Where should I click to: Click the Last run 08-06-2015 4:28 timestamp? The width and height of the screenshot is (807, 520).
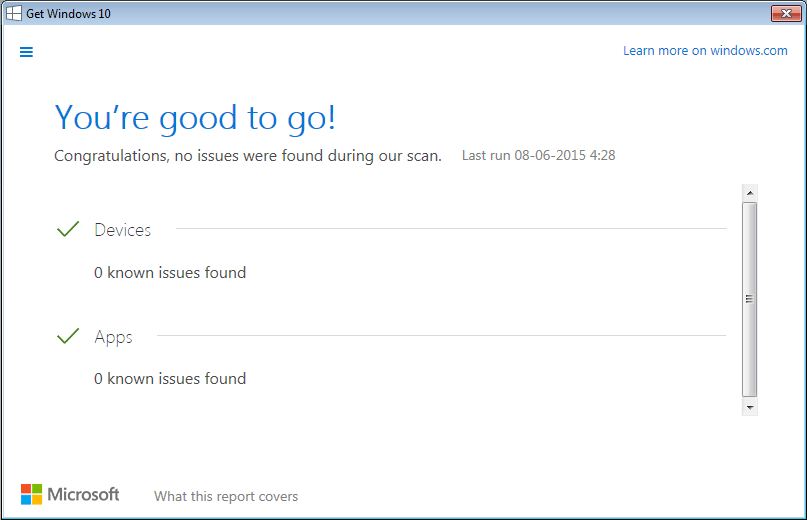pos(538,155)
